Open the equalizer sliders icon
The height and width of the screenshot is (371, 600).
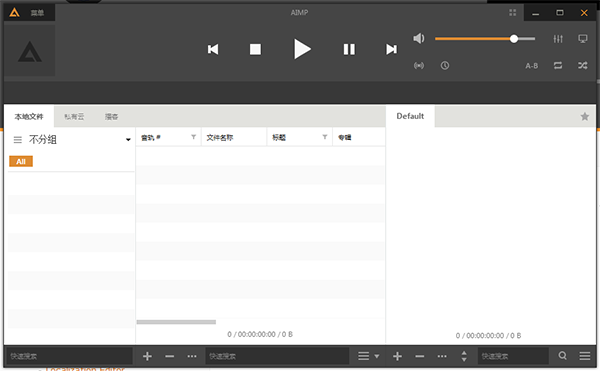pos(558,39)
